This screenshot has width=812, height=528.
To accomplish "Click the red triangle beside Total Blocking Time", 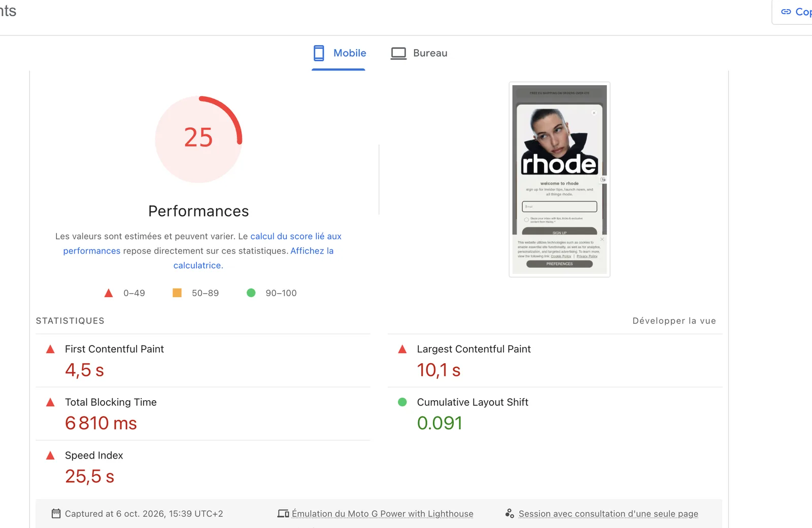I will [x=50, y=402].
